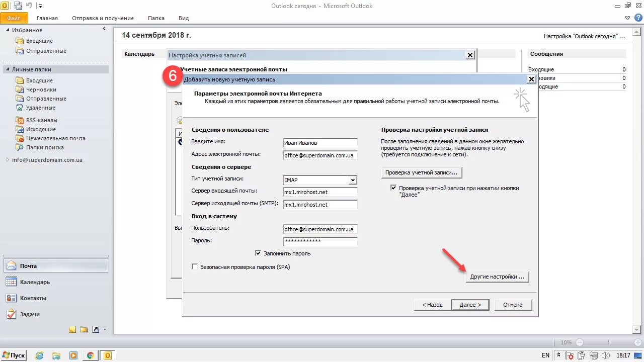This screenshot has height=362, width=644.
Task: Switch to Почта navigation view
Action: pyautogui.click(x=55, y=266)
